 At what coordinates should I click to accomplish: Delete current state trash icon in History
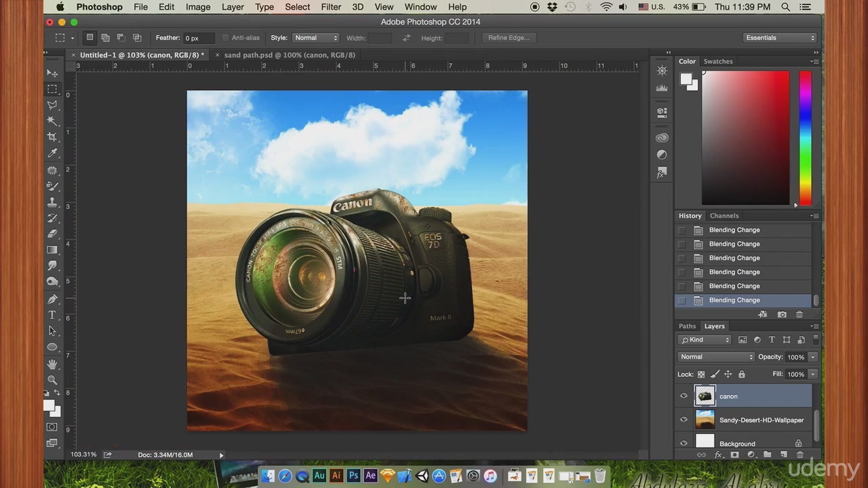[800, 314]
